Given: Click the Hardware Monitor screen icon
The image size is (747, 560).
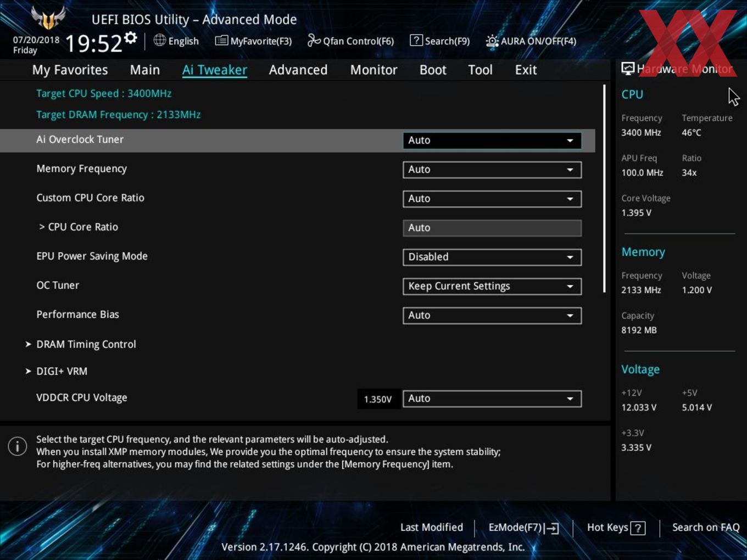Looking at the screenshot, I should click(628, 69).
